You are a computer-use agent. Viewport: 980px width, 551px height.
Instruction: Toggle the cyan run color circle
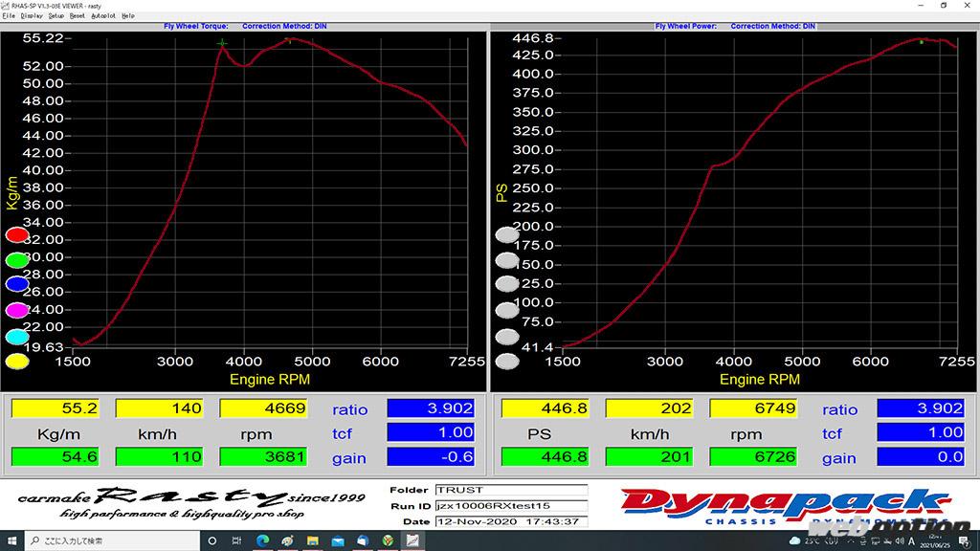pyautogui.click(x=17, y=336)
